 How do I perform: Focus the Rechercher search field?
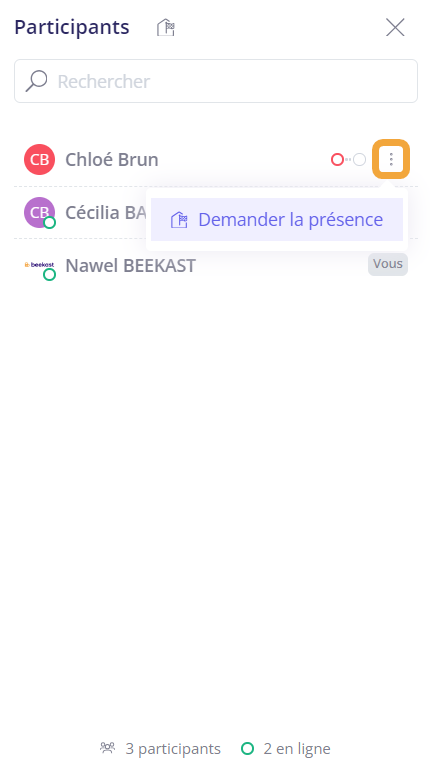[x=216, y=81]
